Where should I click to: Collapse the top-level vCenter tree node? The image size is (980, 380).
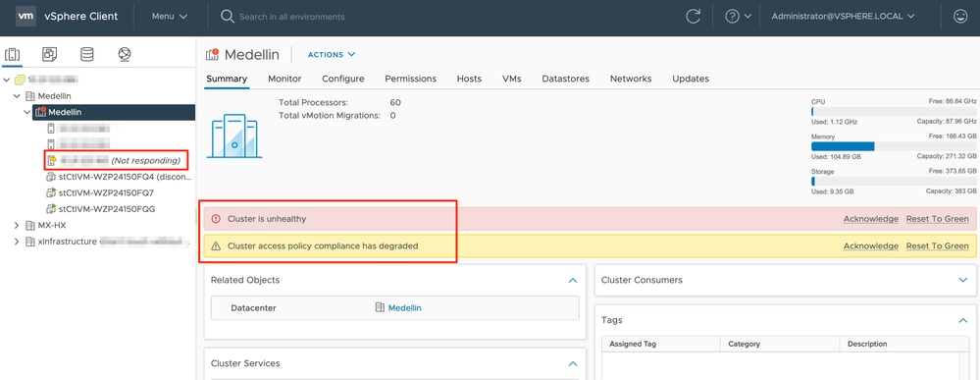coord(6,81)
